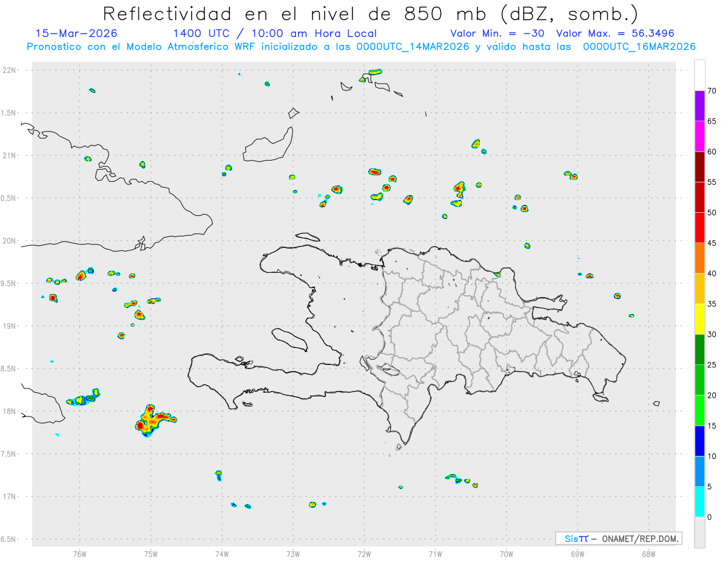Image resolution: width=728 pixels, height=562 pixels.
Task: Click the 74W longitude axis label
Action: click(x=222, y=554)
